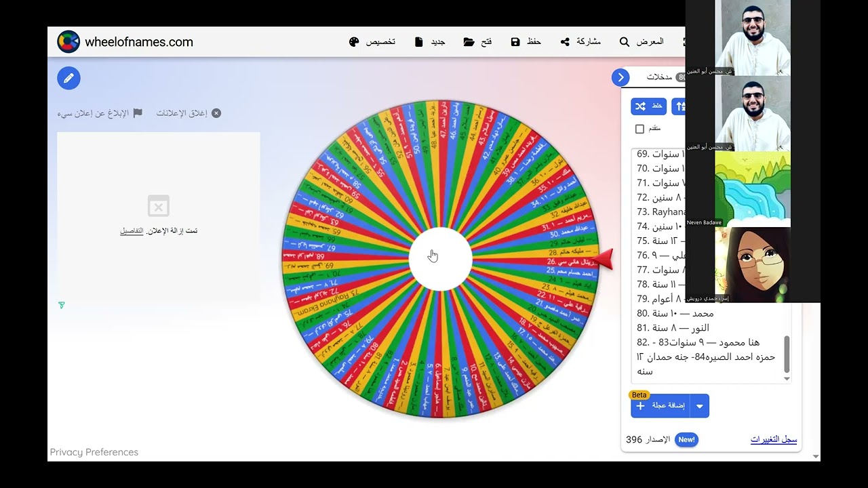The image size is (868, 488).
Task: Click the الإصدار 396 version text
Action: pos(648,439)
